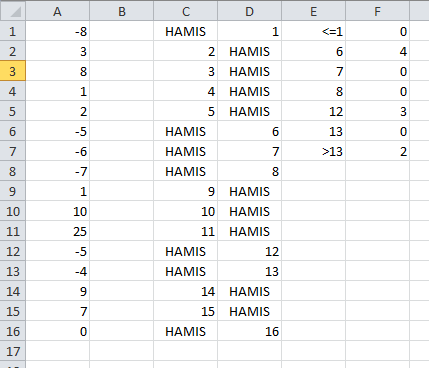
Task: Select column F header
Action: [377, 11]
